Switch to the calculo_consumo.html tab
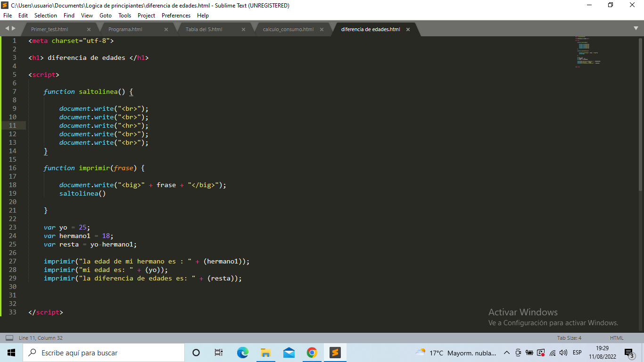The width and height of the screenshot is (644, 362). [288, 29]
